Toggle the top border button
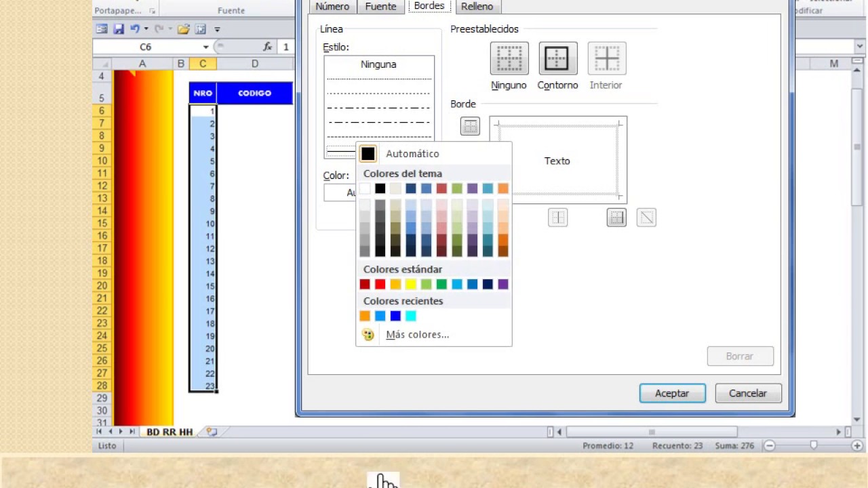 click(x=470, y=126)
